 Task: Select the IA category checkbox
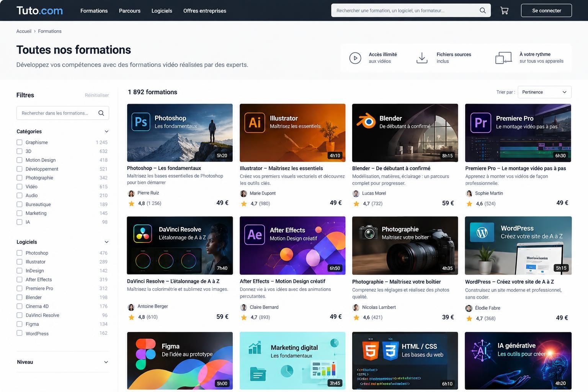tap(20, 222)
